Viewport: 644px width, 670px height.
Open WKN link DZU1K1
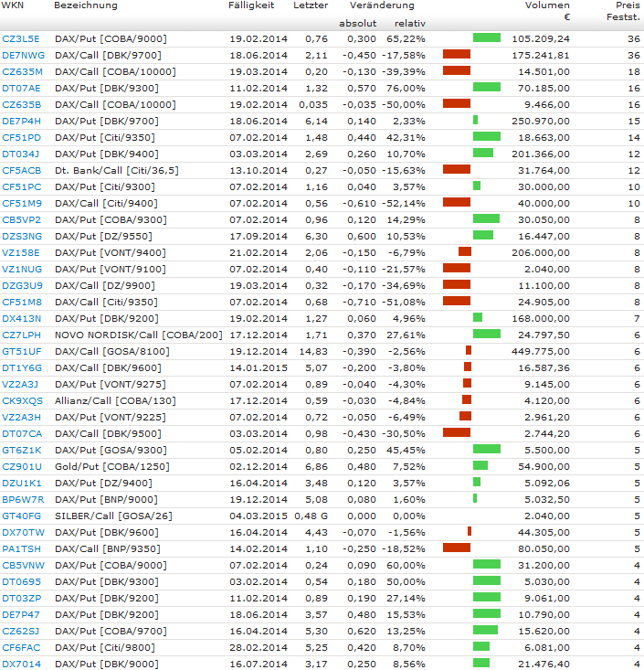(x=22, y=484)
